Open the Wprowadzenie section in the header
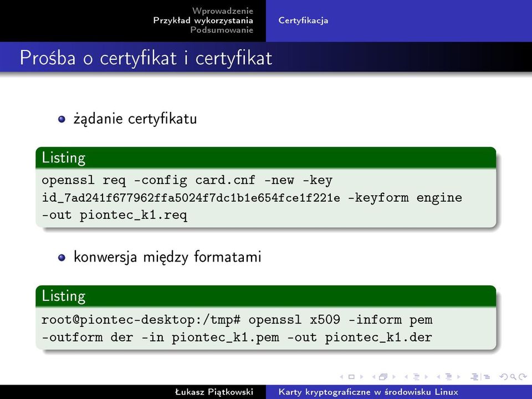 pyautogui.click(x=223, y=11)
